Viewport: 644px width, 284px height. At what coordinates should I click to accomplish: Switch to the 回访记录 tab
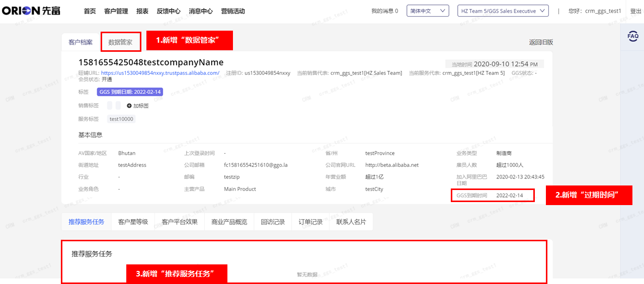pos(273,222)
